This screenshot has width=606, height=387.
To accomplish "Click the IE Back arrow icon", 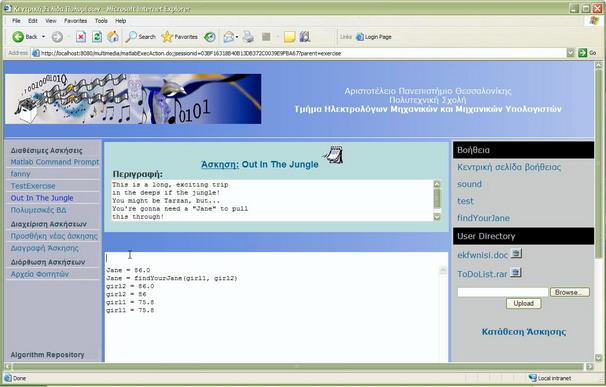I will click(x=18, y=37).
